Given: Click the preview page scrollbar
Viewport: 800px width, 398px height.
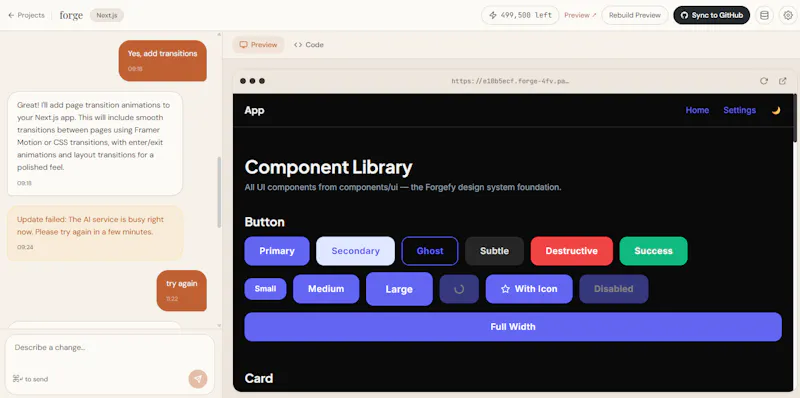Looking at the screenshot, I should click(x=794, y=117).
